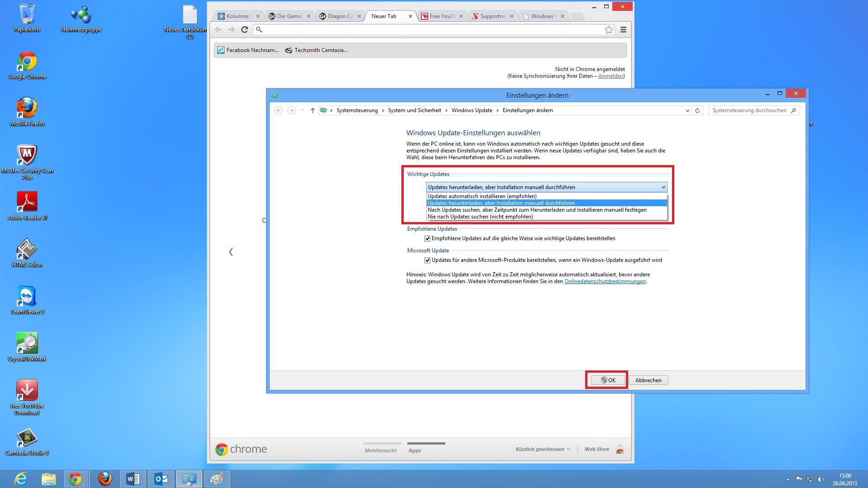Click the Chrome bookmark star icon
The height and width of the screenshot is (488, 868).
pyautogui.click(x=609, y=30)
